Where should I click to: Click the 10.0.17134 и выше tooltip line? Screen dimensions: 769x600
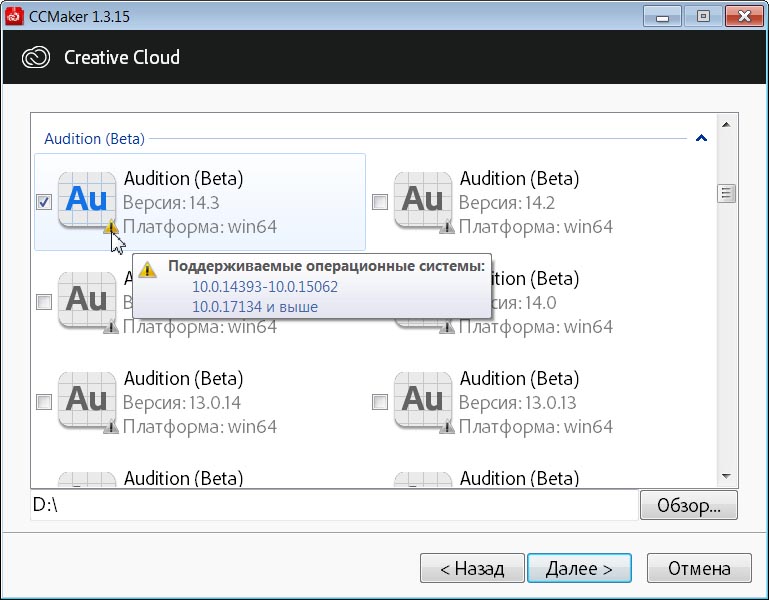click(x=255, y=307)
